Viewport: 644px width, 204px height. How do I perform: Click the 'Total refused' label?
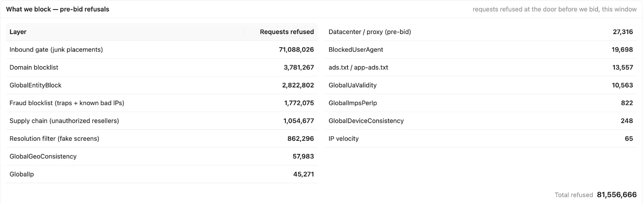tap(574, 195)
